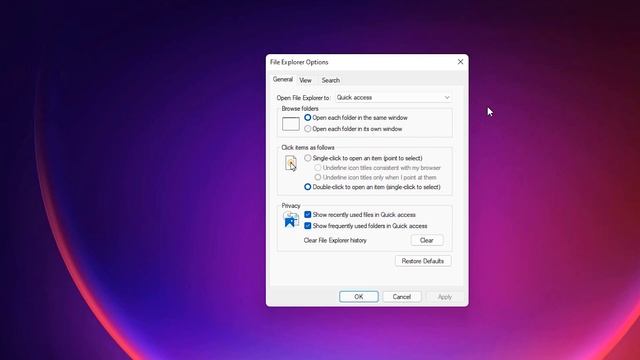Click the Clear File Explorer history label
Screen dimensions: 640x360
(x=335, y=240)
